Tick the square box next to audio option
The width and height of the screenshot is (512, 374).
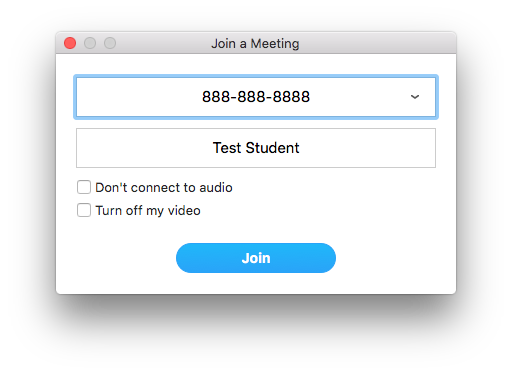pos(84,187)
